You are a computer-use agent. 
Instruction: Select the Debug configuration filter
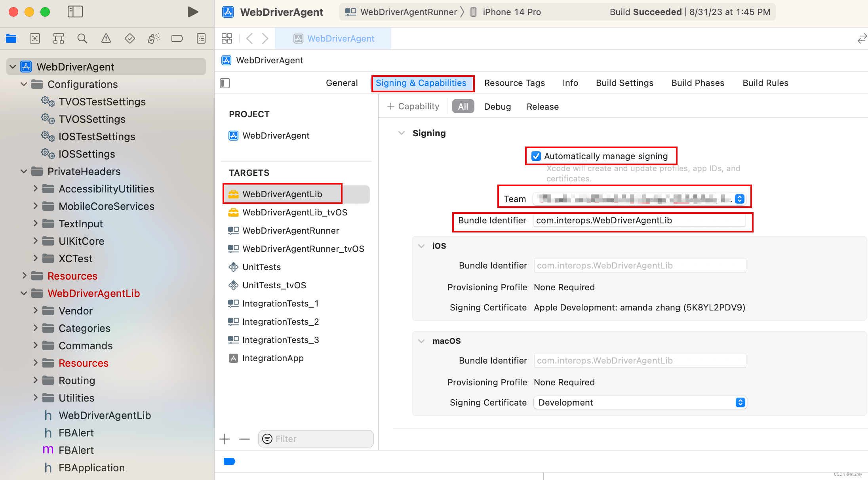point(497,107)
